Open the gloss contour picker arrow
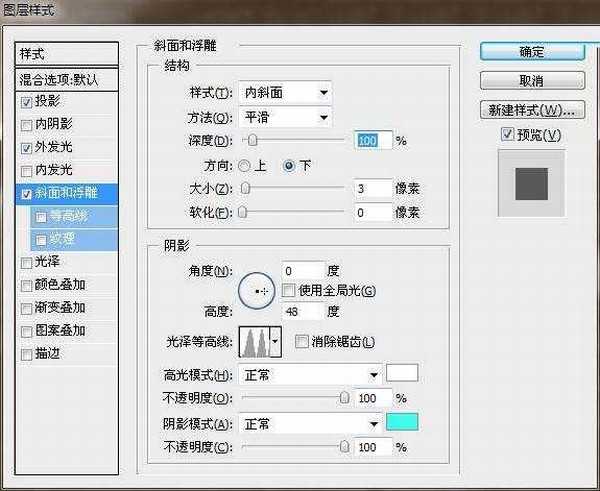Viewport: 600px width, 491px height. [276, 343]
